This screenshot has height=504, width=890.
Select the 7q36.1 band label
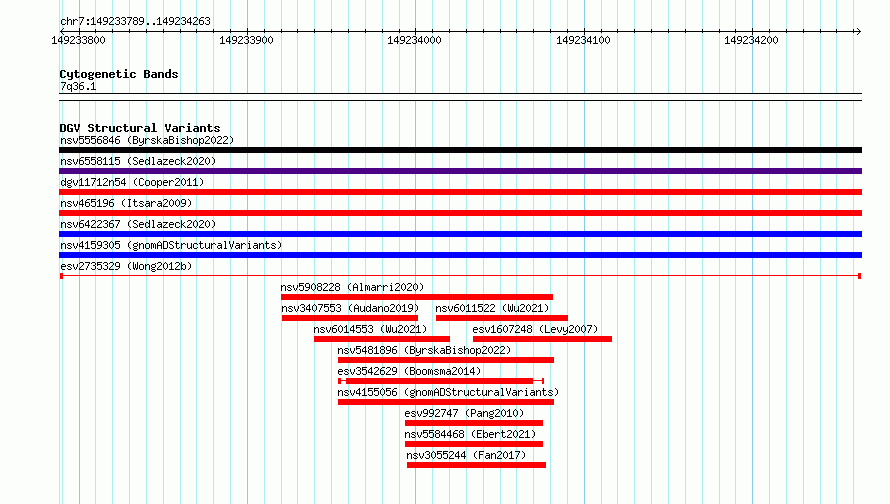point(78,86)
